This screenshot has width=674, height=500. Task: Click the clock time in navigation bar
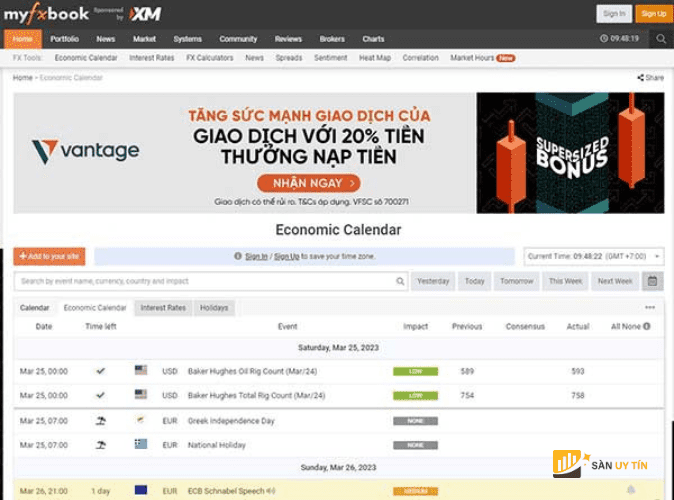pyautogui.click(x=619, y=39)
